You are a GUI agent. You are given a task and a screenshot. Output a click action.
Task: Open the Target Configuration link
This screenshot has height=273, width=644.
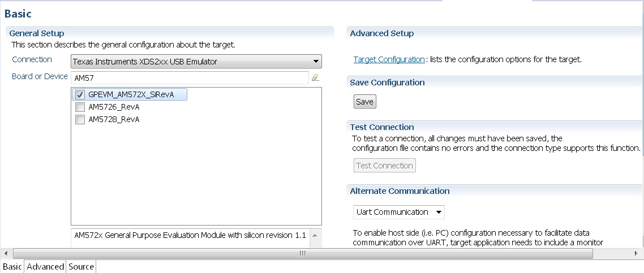pos(389,59)
